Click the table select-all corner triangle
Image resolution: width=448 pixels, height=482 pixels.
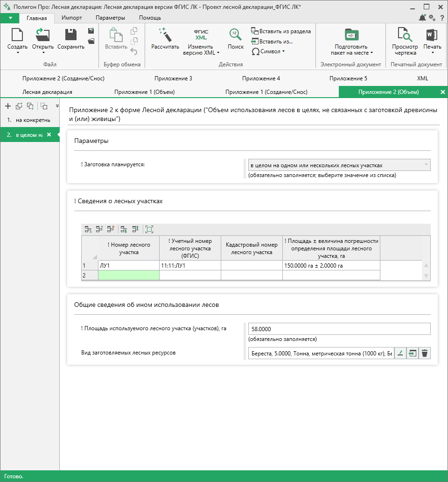coord(95,257)
